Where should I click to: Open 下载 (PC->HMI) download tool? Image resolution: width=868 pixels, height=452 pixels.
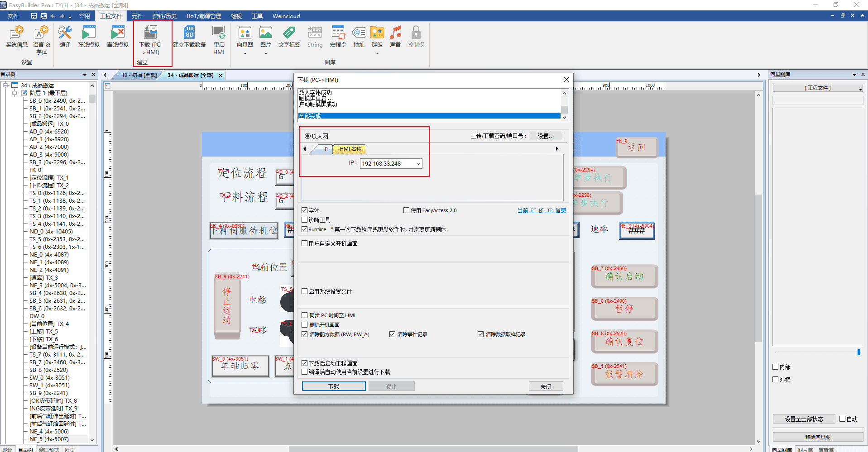coord(150,38)
